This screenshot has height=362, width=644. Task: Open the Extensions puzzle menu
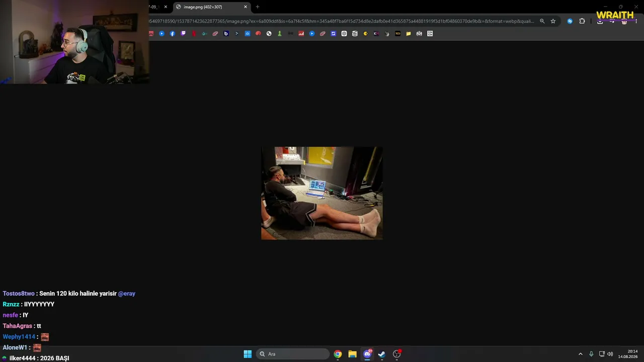coord(582,21)
